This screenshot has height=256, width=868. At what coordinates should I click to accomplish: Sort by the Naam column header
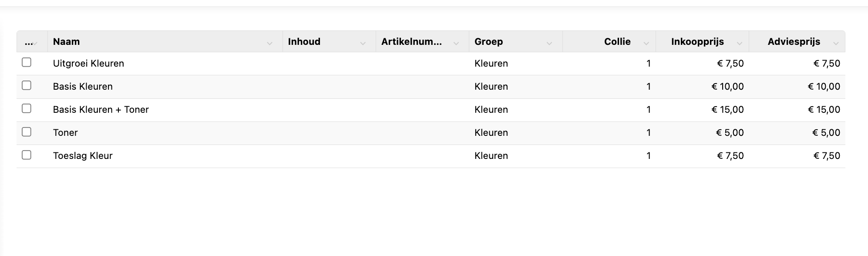pyautogui.click(x=67, y=42)
